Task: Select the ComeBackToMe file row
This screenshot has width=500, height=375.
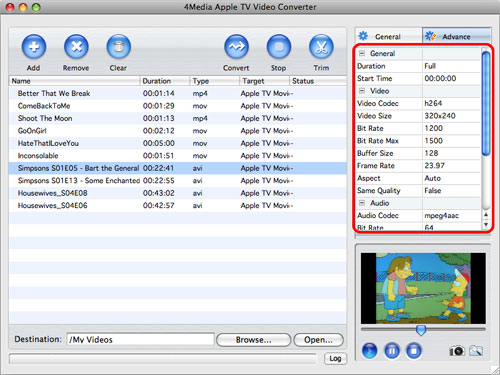Action: coord(177,106)
